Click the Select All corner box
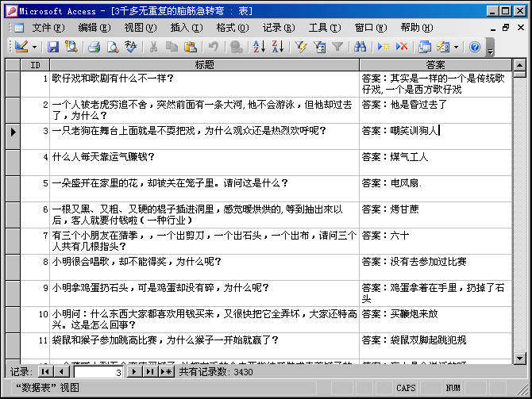The height and width of the screenshot is (399, 532). [13, 65]
